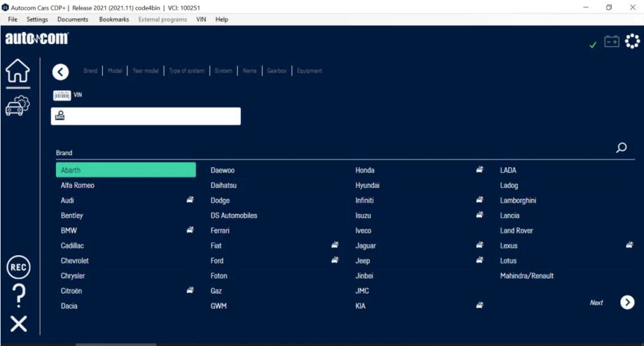Open the vehicle settings car-gear icon
This screenshot has width=644, height=346.
[x=17, y=105]
